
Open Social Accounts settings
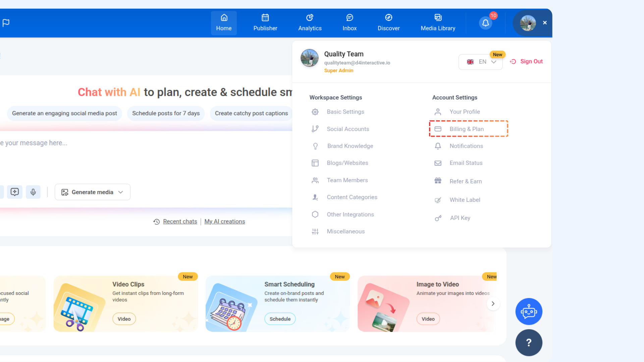click(x=348, y=129)
